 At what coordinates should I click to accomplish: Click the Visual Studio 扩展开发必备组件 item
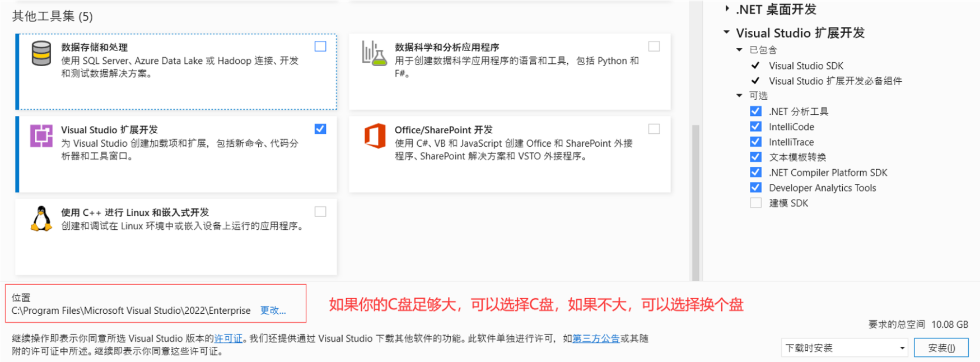pyautogui.click(x=836, y=81)
